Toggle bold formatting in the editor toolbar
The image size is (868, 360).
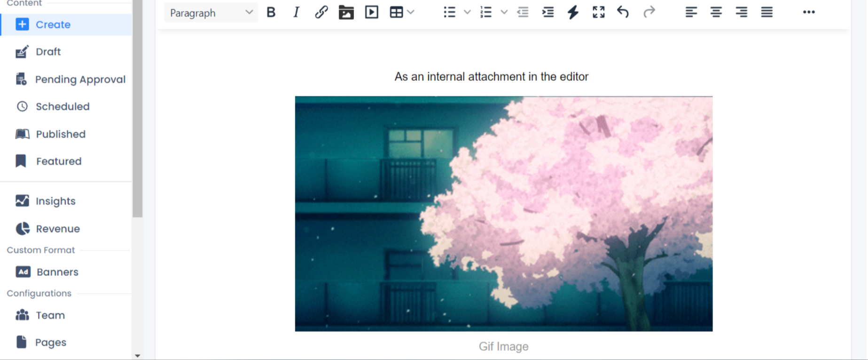coord(271,12)
